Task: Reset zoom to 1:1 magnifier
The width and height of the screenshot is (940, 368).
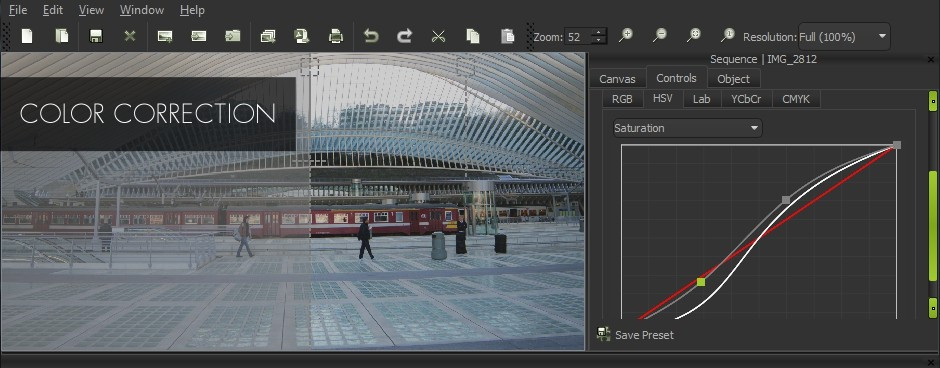Action: tap(727, 35)
